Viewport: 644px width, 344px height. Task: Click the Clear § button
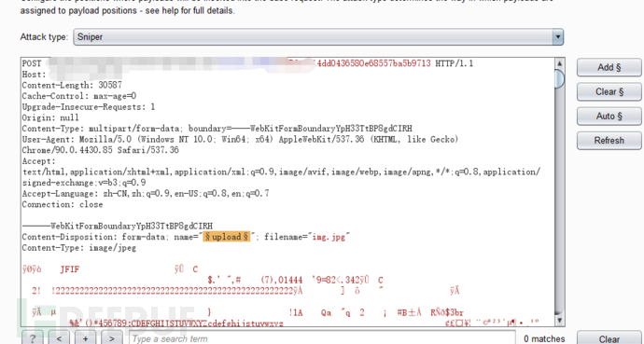pos(609,92)
